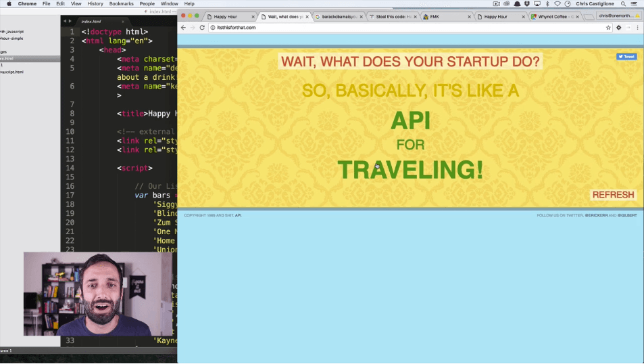Click the Bluetooth menu bar icon

pyautogui.click(x=547, y=3)
